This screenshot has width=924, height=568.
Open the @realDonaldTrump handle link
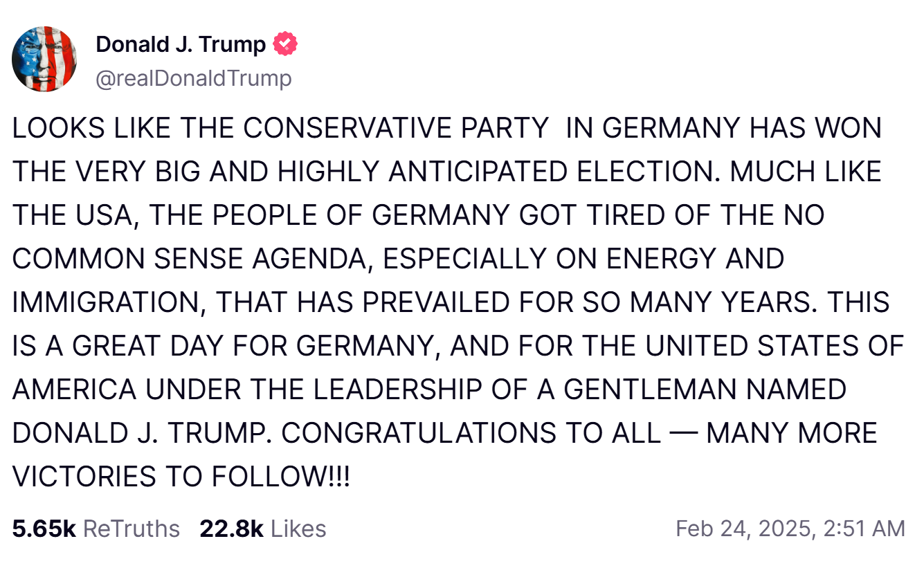tap(193, 79)
